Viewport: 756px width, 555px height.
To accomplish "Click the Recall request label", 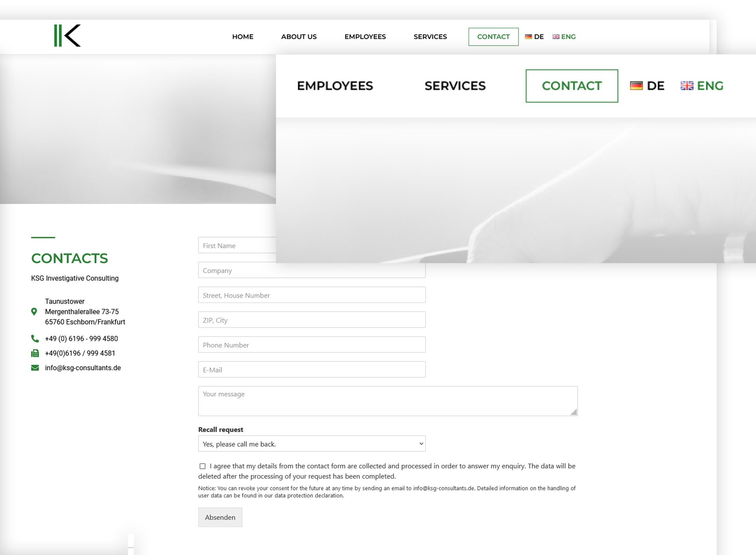I will 220,429.
